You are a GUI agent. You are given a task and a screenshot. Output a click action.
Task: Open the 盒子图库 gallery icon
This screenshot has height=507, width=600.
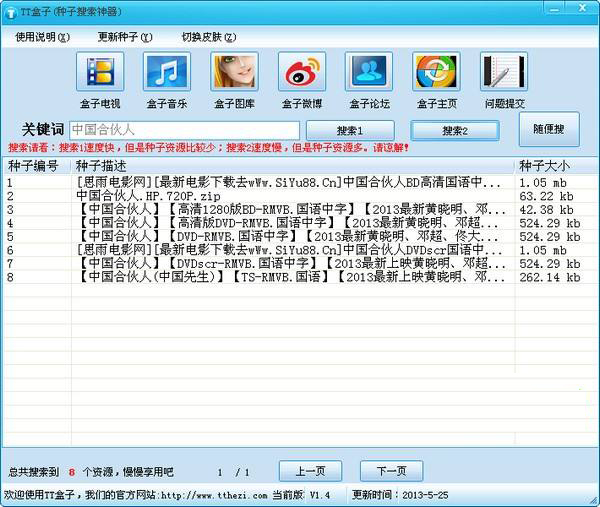coord(234,73)
